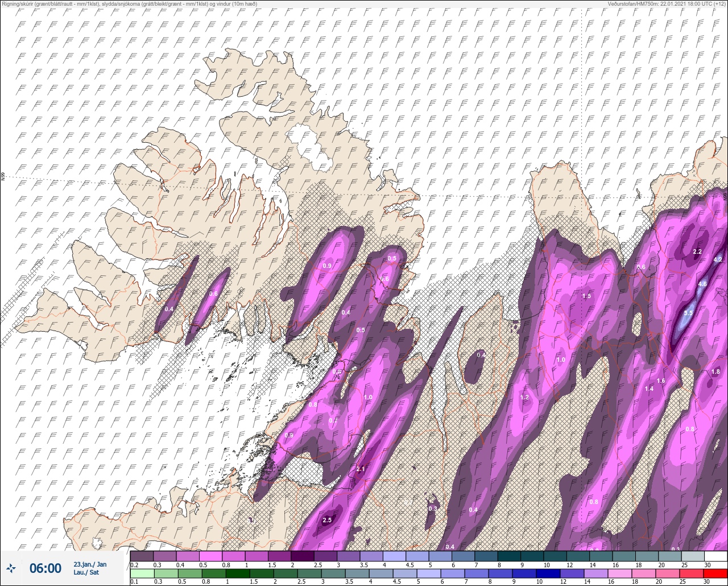The height and width of the screenshot is (586, 728).
Task: Click the 2.1 precipitation value on the map
Action: (360, 469)
